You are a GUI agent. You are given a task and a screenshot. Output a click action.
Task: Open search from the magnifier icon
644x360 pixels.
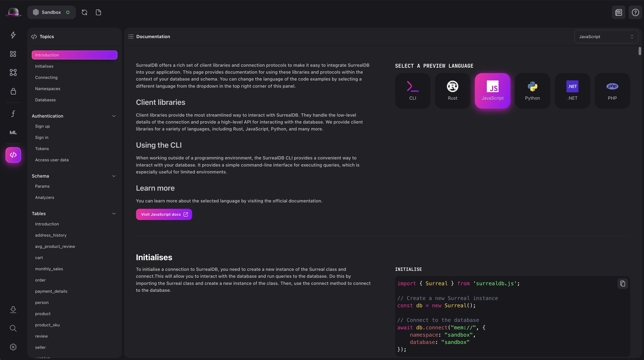point(13,328)
